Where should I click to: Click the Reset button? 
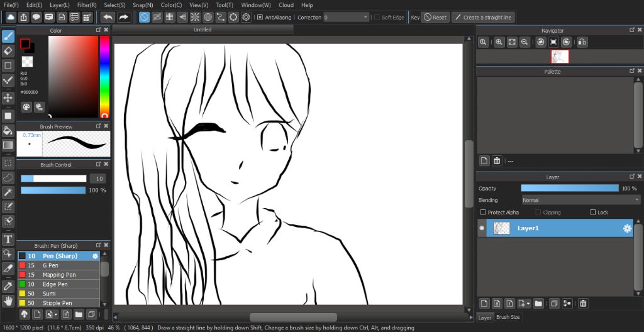click(435, 17)
